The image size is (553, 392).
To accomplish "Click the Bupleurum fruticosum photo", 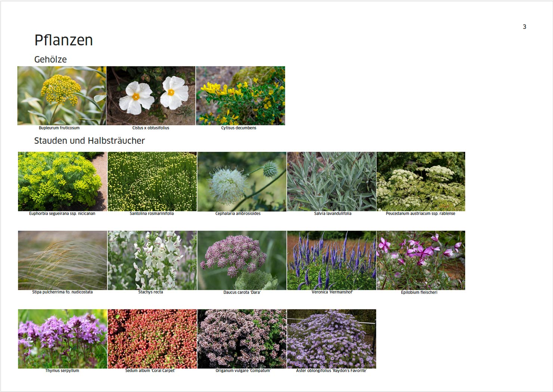I will pyautogui.click(x=62, y=96).
